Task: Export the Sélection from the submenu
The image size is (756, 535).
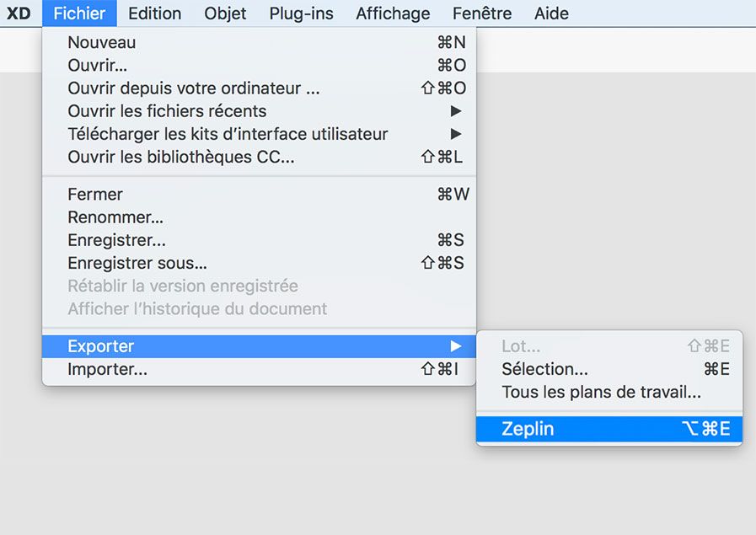Action: (544, 368)
